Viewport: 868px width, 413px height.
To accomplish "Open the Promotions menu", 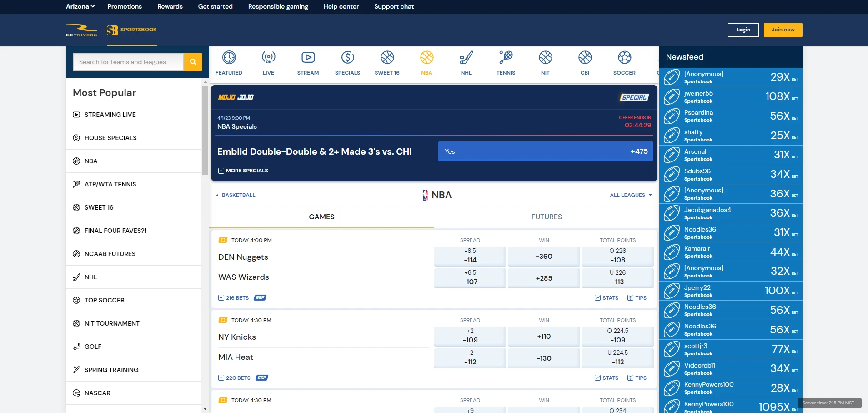I will tap(125, 6).
